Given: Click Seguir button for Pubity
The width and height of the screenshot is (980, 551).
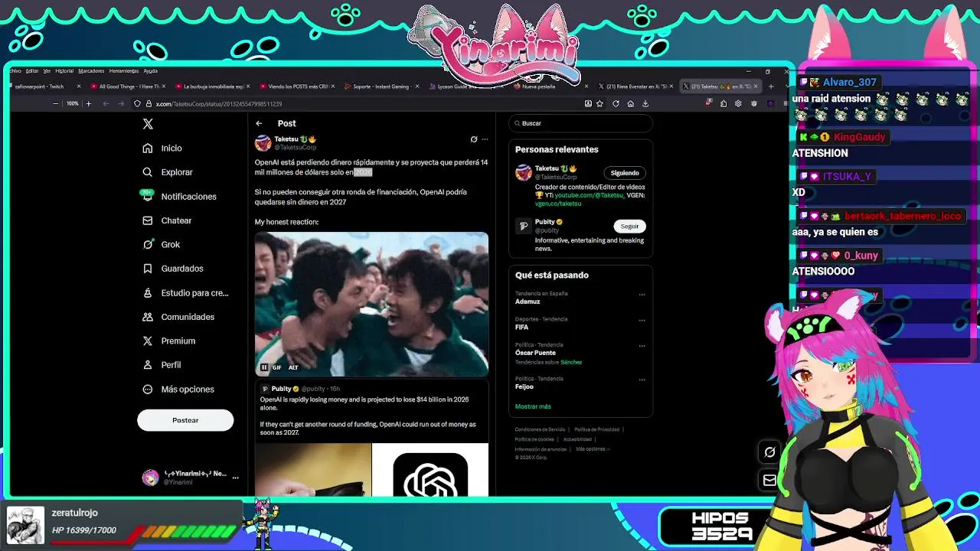Looking at the screenshot, I should click(629, 227).
